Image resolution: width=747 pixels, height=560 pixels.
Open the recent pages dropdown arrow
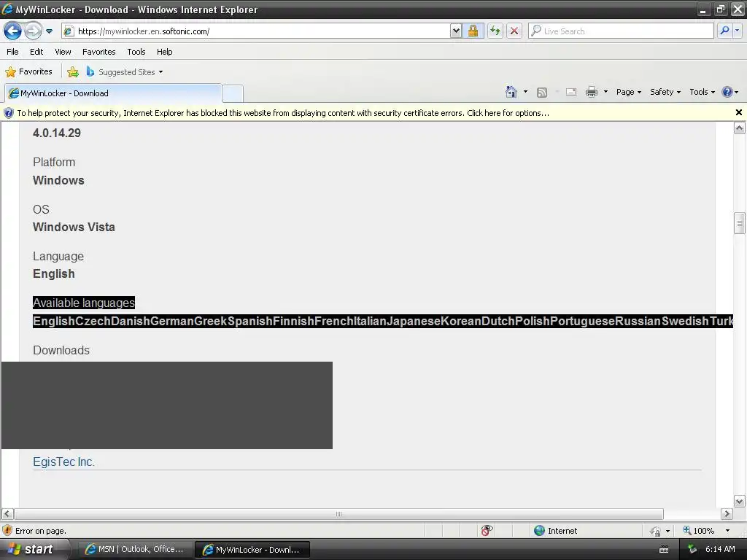49,31
